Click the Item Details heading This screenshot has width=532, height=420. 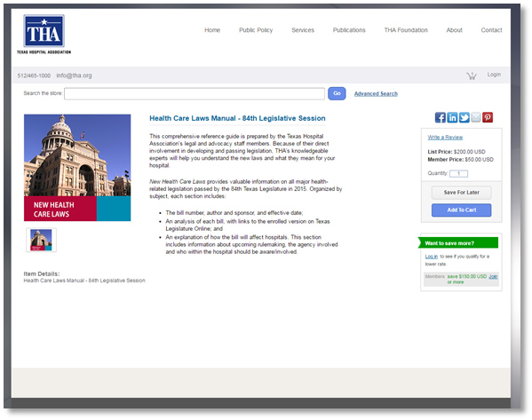click(x=42, y=273)
